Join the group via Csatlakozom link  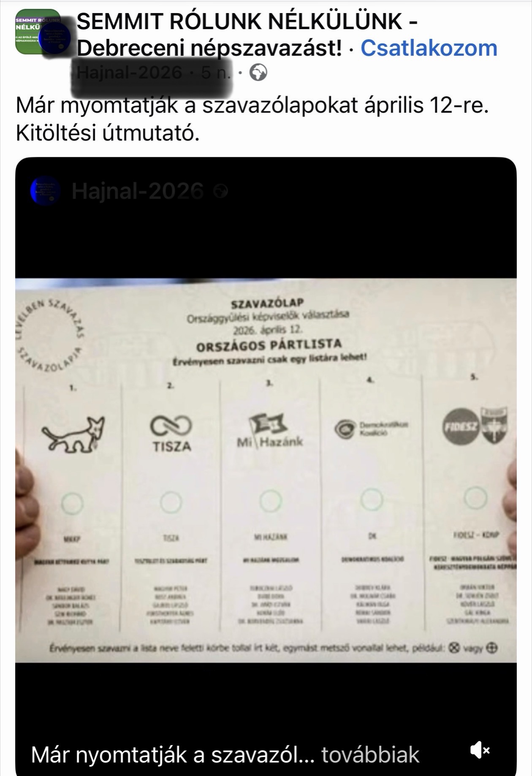click(429, 48)
